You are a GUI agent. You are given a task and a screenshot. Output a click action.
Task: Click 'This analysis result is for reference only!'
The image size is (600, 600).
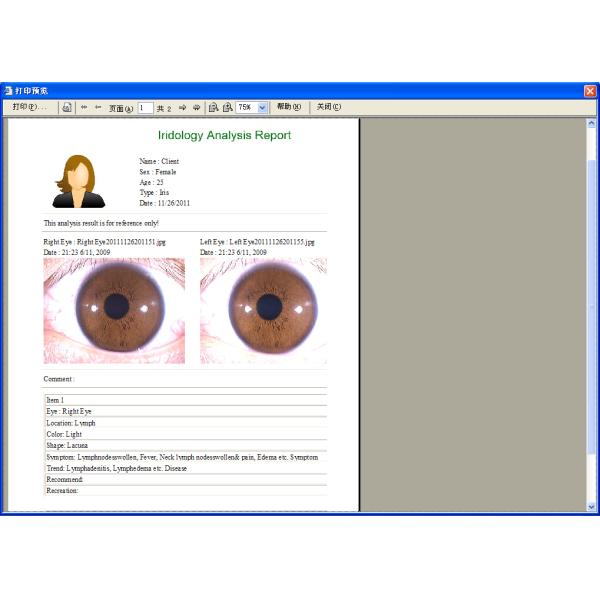tap(101, 223)
